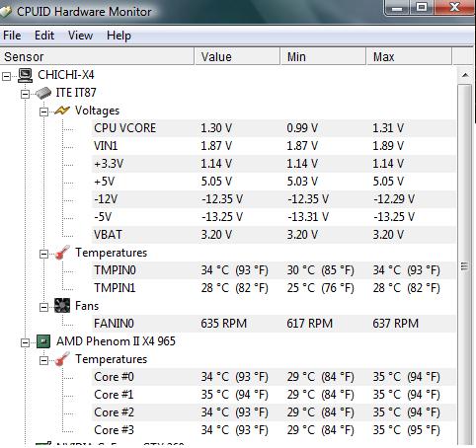Image resolution: width=476 pixels, height=448 pixels.
Task: Click the Value column header
Action: [x=237, y=56]
